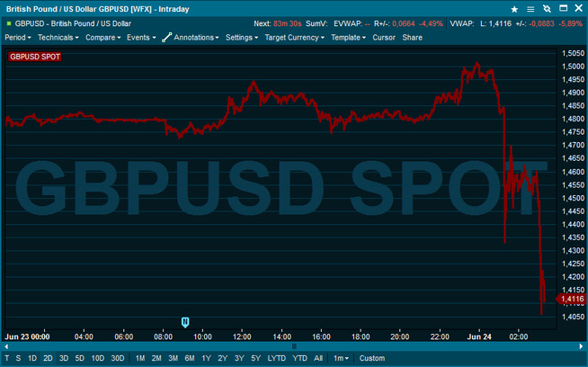Select the YTD time range
This screenshot has width=588, height=367.
(x=299, y=358)
